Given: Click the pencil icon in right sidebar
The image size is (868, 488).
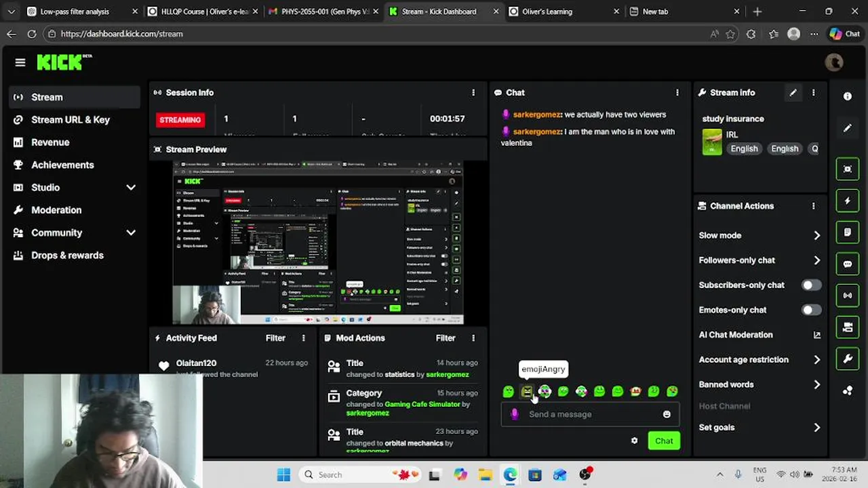Looking at the screenshot, I should coord(848,128).
